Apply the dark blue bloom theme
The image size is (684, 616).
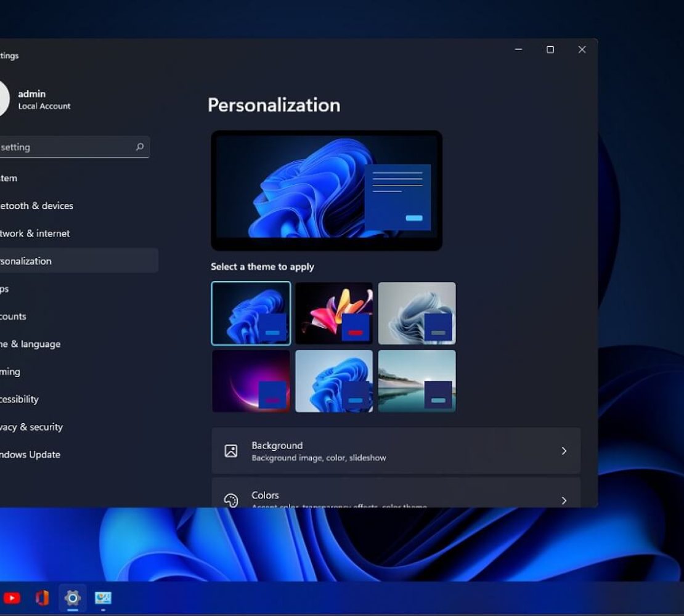coord(251,313)
